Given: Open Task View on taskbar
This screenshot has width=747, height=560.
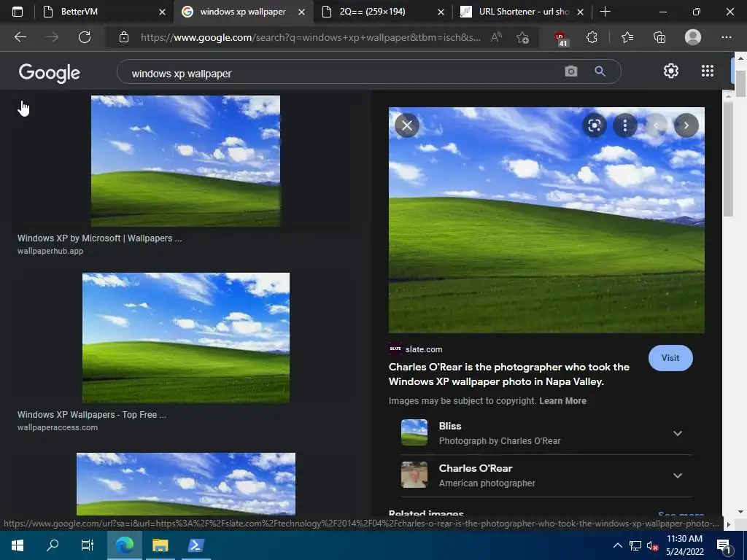Looking at the screenshot, I should coord(88,545).
